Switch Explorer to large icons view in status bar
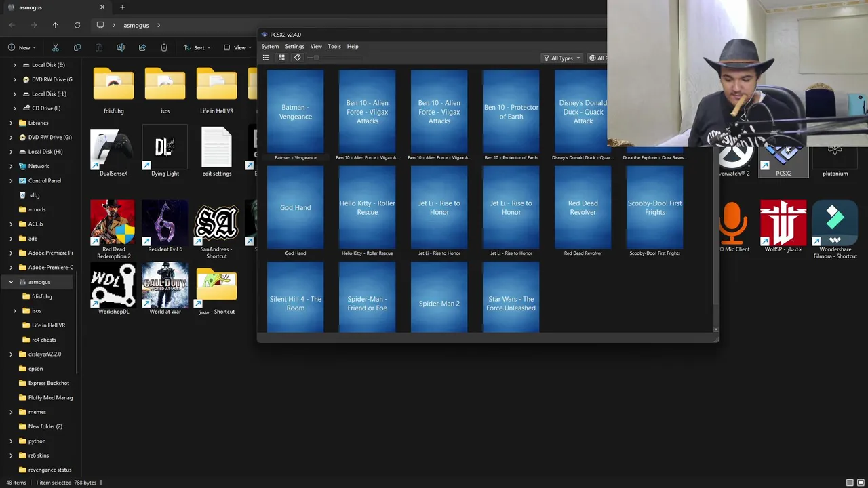Image resolution: width=868 pixels, height=488 pixels. click(861, 483)
